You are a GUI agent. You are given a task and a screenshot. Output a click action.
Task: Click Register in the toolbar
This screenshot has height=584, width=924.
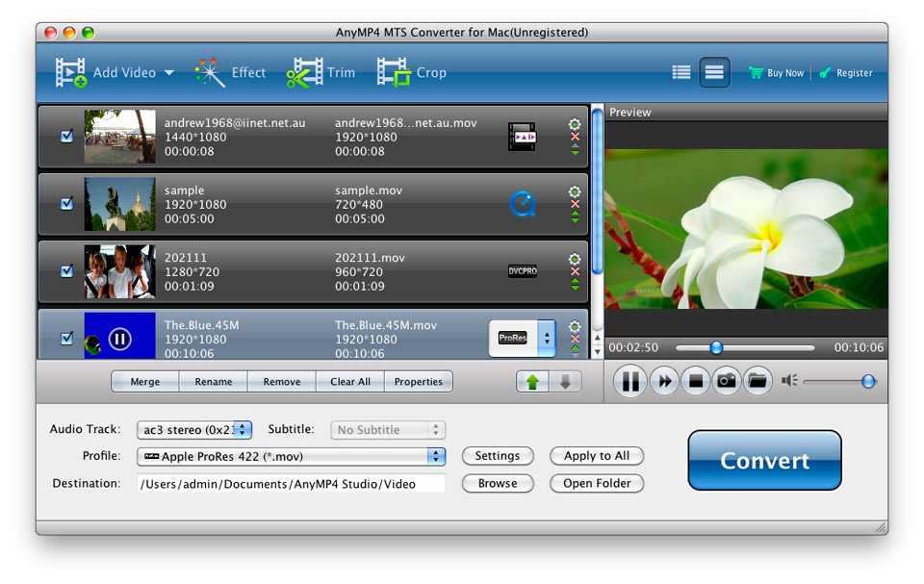tap(846, 73)
